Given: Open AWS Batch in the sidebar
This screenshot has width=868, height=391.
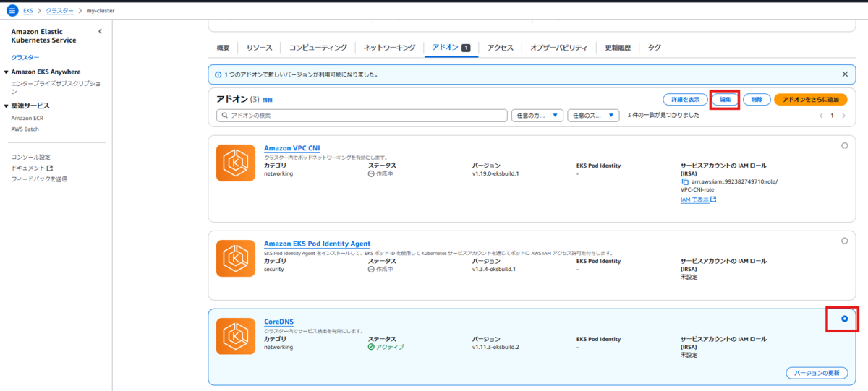Looking at the screenshot, I should pyautogui.click(x=25, y=129).
